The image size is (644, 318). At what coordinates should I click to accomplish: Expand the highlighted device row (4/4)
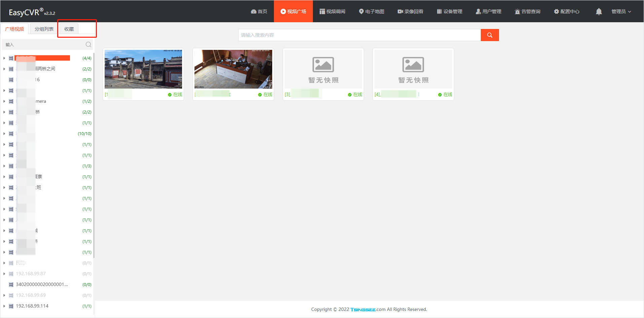[x=4, y=58]
